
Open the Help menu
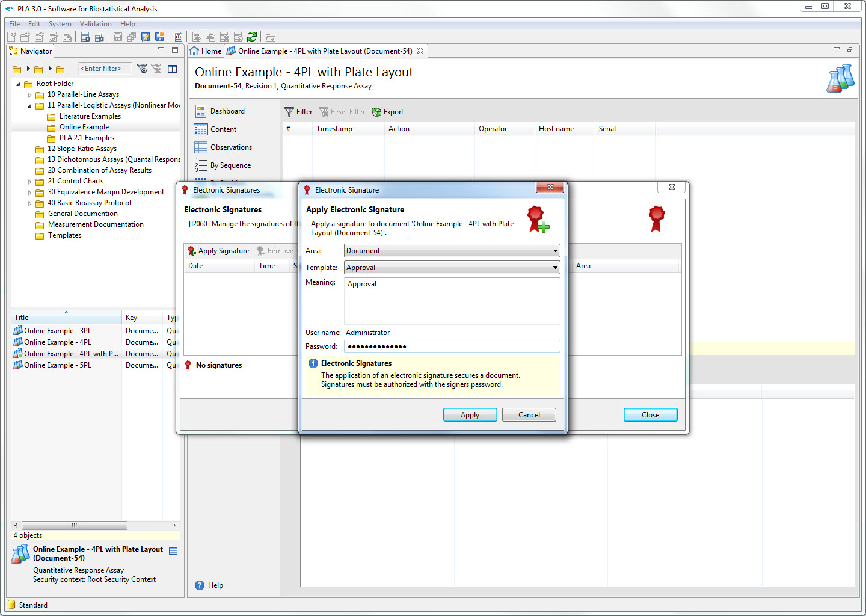point(127,24)
